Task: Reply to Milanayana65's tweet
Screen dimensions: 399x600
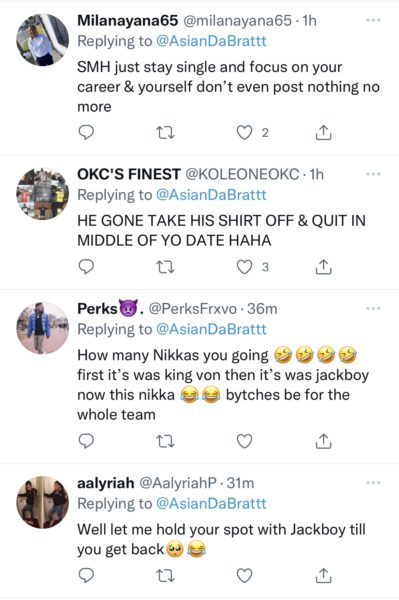Action: click(x=86, y=132)
